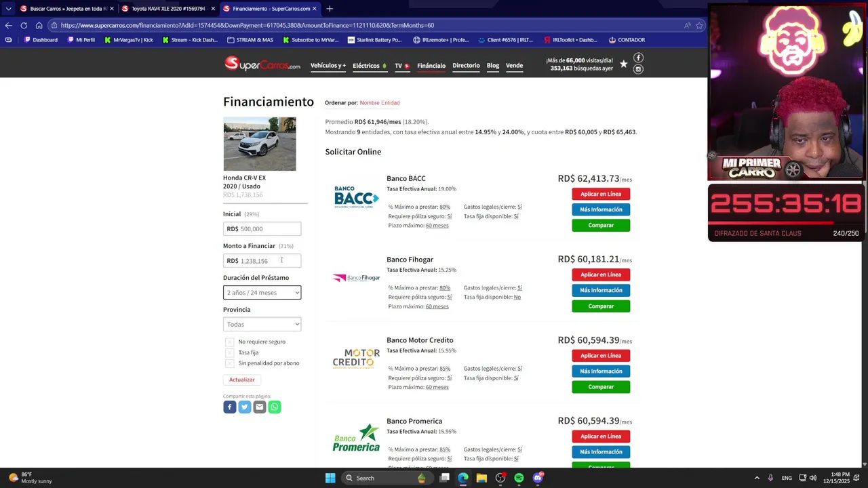Close the Toyota RAV4 XLE 2020 tab
Image resolution: width=868 pixels, height=488 pixels.
pos(213,9)
